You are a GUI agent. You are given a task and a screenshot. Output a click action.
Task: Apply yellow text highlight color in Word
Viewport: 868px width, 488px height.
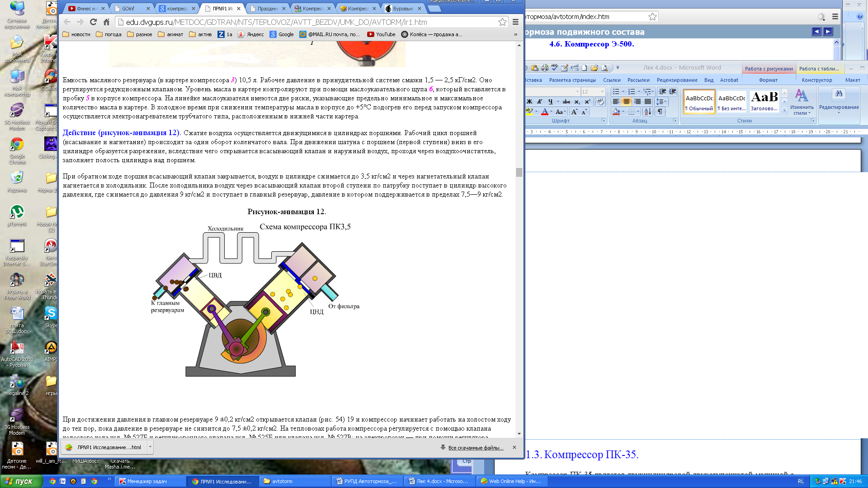coord(529,112)
